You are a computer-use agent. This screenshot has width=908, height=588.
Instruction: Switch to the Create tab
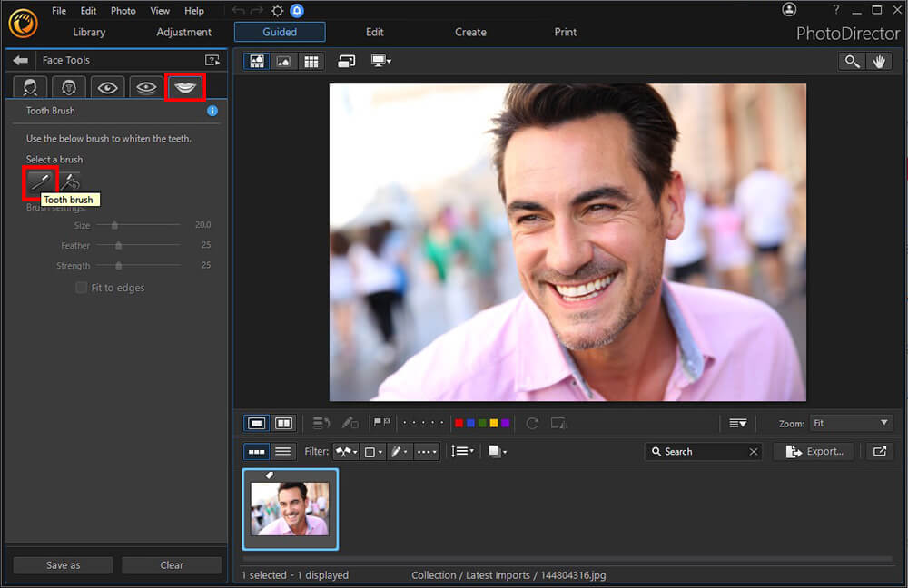(x=470, y=32)
